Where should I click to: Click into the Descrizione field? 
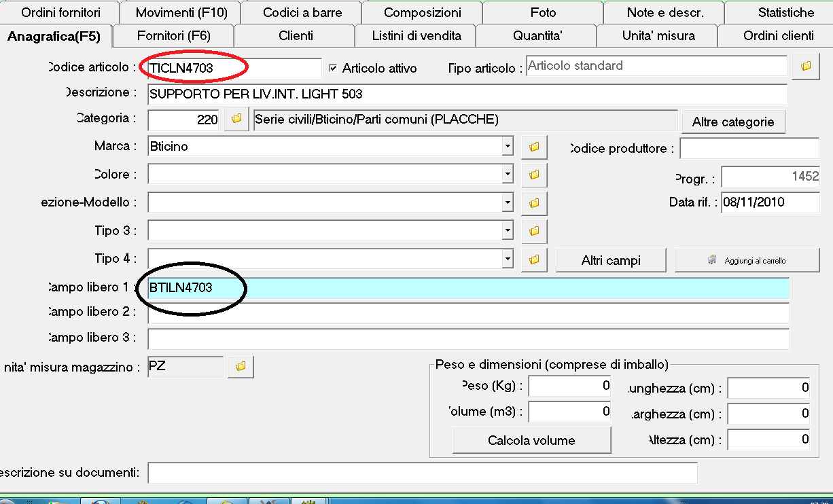pos(467,94)
